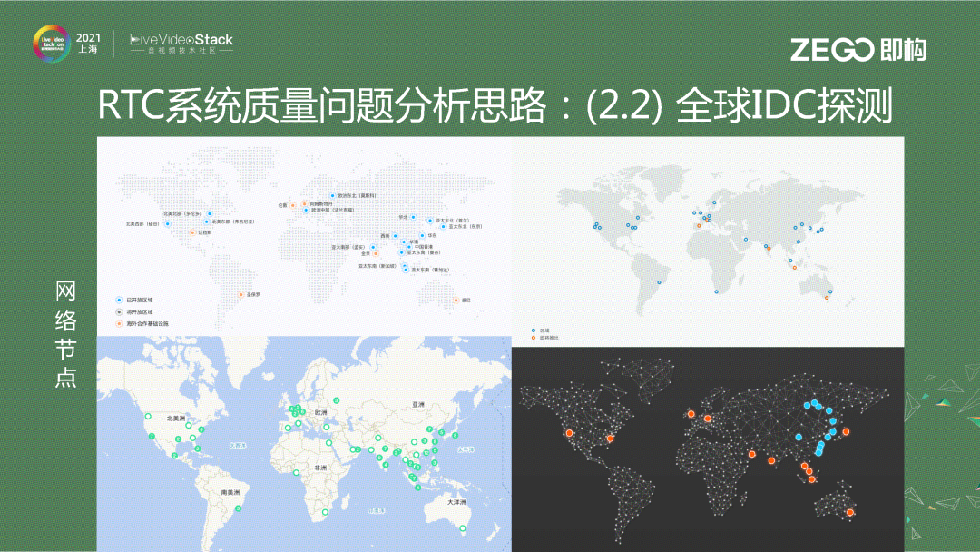The height and width of the screenshot is (552, 980).
Task: Select the 圣保罗 node marker
Action: click(240, 293)
